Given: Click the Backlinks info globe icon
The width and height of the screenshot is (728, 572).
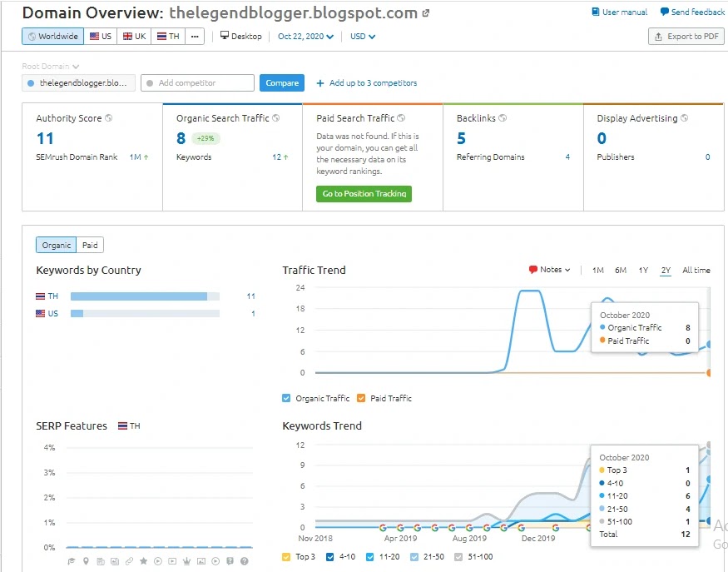Looking at the screenshot, I should tap(503, 118).
